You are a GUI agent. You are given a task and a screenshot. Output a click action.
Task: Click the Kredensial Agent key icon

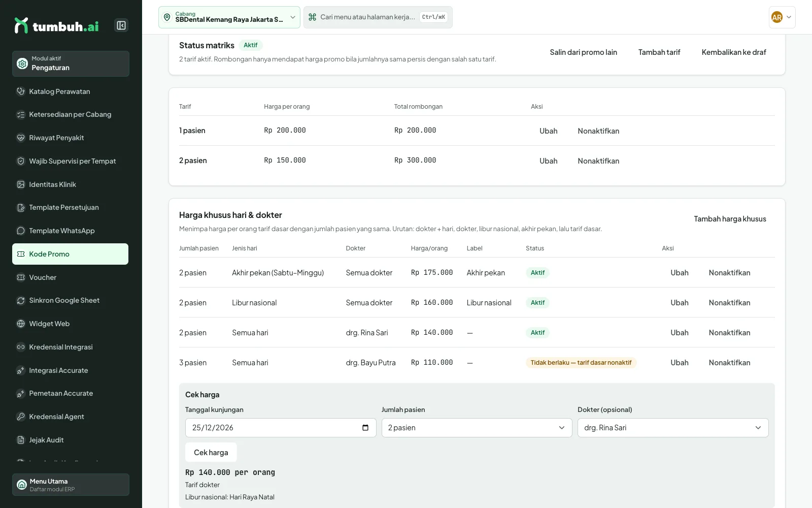tap(21, 417)
